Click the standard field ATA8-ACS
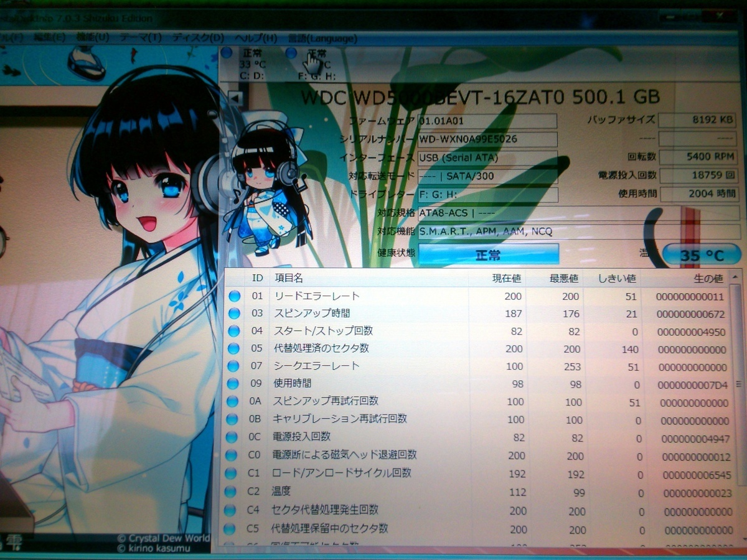 pyautogui.click(x=579, y=213)
